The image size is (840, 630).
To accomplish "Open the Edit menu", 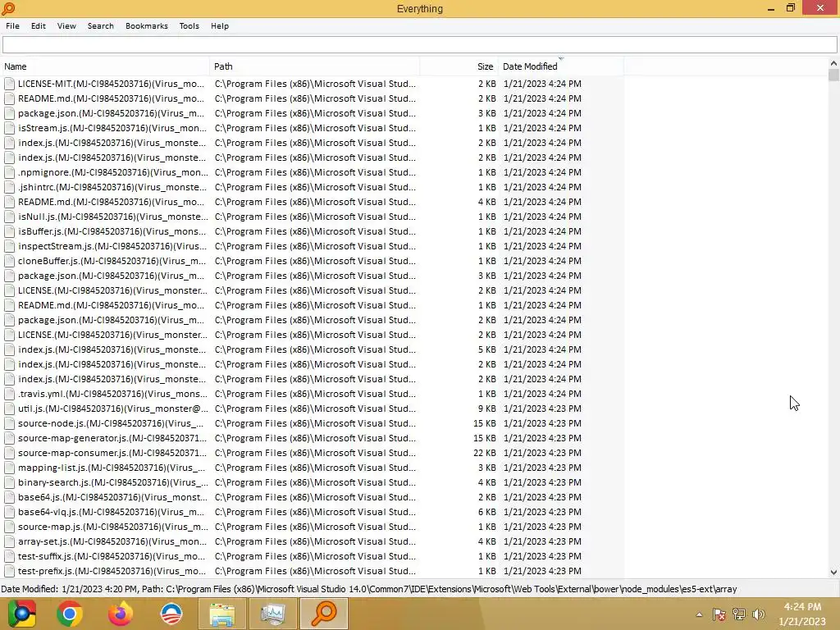I will [38, 25].
